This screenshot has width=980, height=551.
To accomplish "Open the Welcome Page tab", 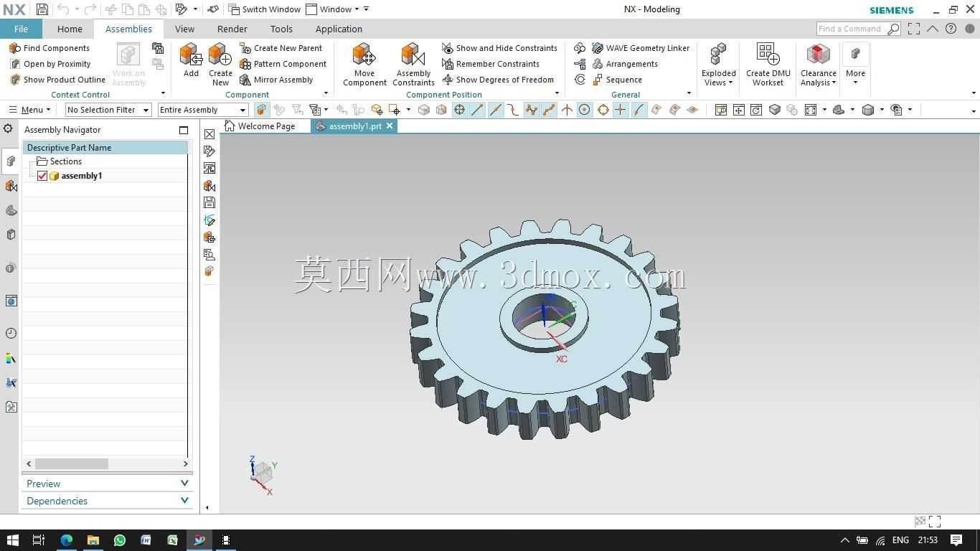I will pos(260,126).
